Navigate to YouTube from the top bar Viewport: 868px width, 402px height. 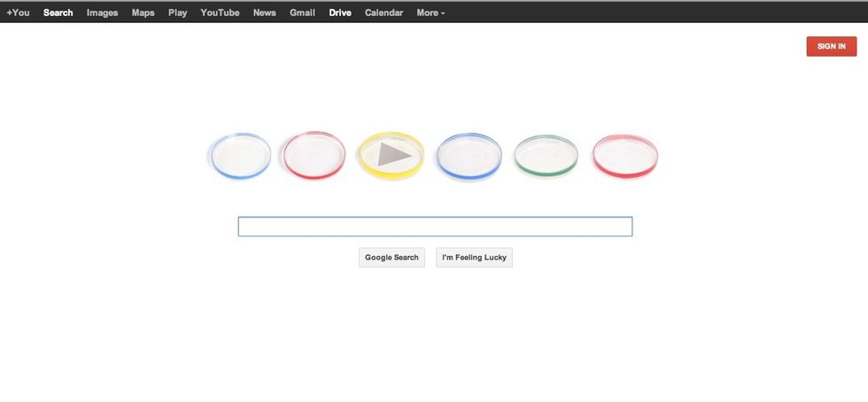[220, 12]
